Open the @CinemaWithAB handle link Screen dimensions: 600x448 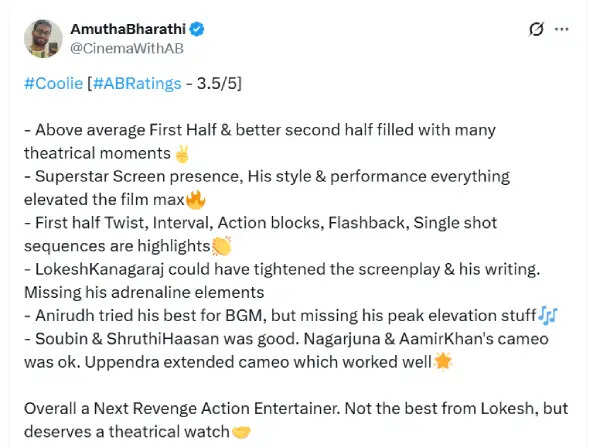coord(127,46)
